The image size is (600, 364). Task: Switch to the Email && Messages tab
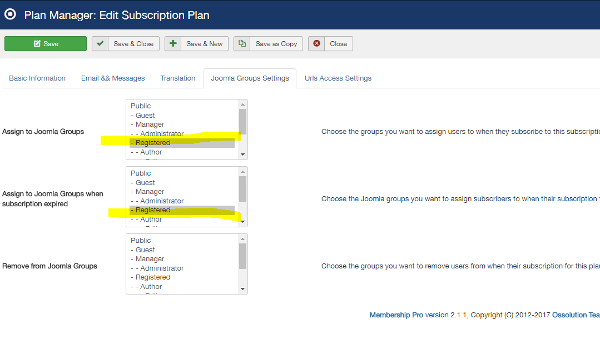click(113, 78)
